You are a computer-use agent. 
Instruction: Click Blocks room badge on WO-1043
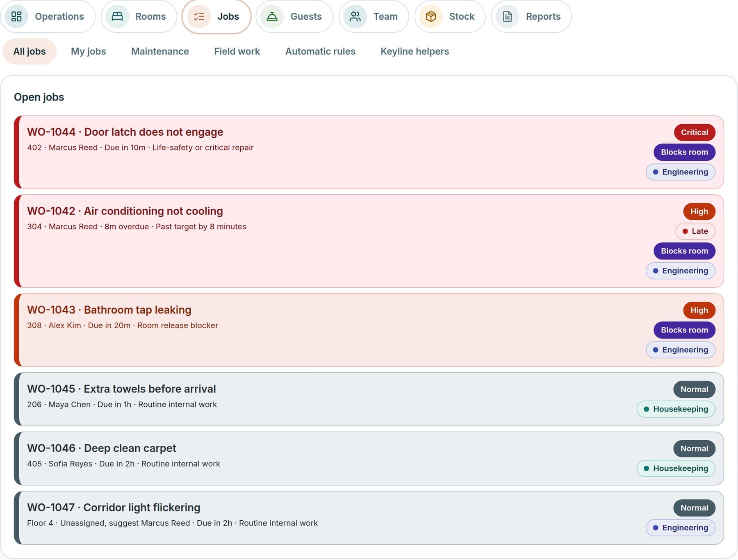[x=684, y=330]
